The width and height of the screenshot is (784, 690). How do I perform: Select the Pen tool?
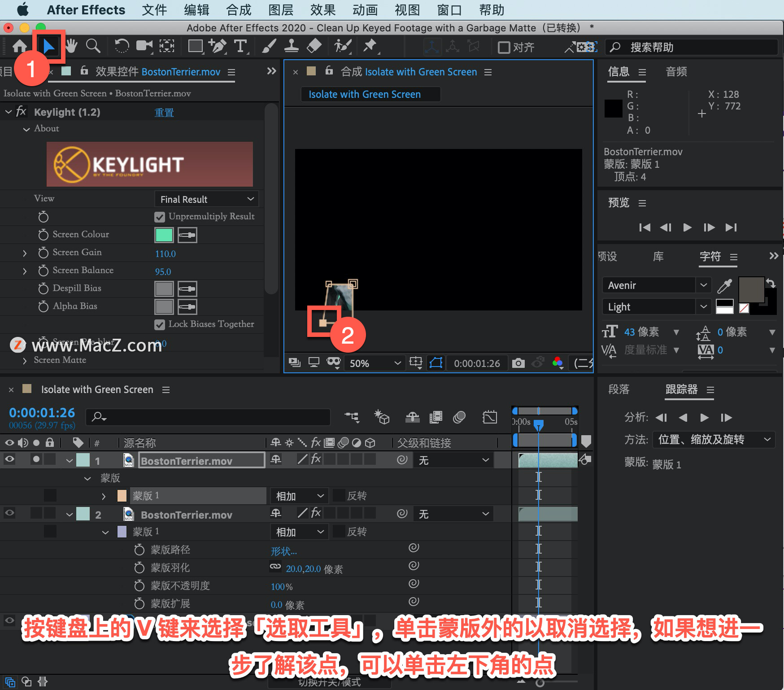[x=218, y=46]
